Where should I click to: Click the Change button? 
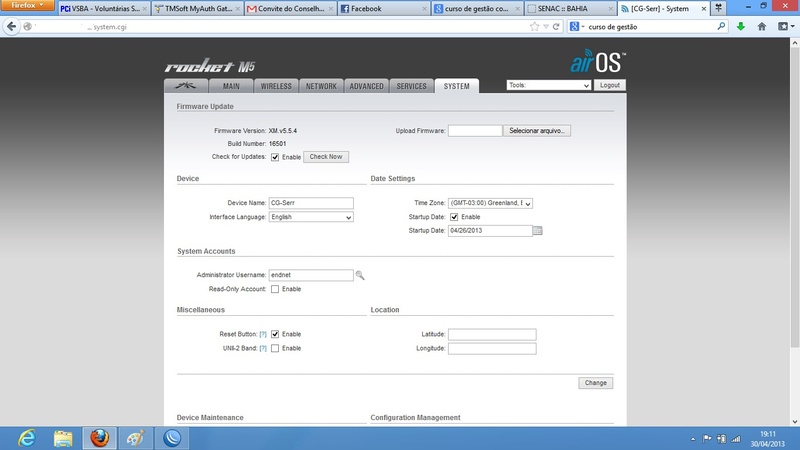click(595, 383)
